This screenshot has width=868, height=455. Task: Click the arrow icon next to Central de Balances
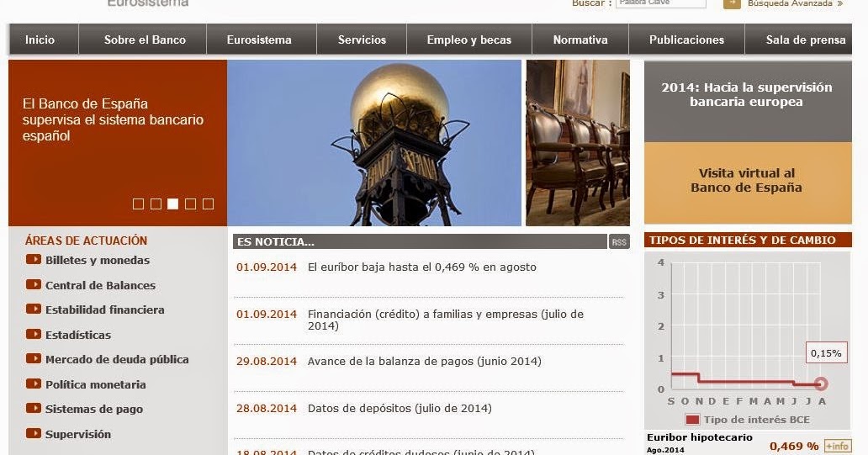[x=34, y=284]
